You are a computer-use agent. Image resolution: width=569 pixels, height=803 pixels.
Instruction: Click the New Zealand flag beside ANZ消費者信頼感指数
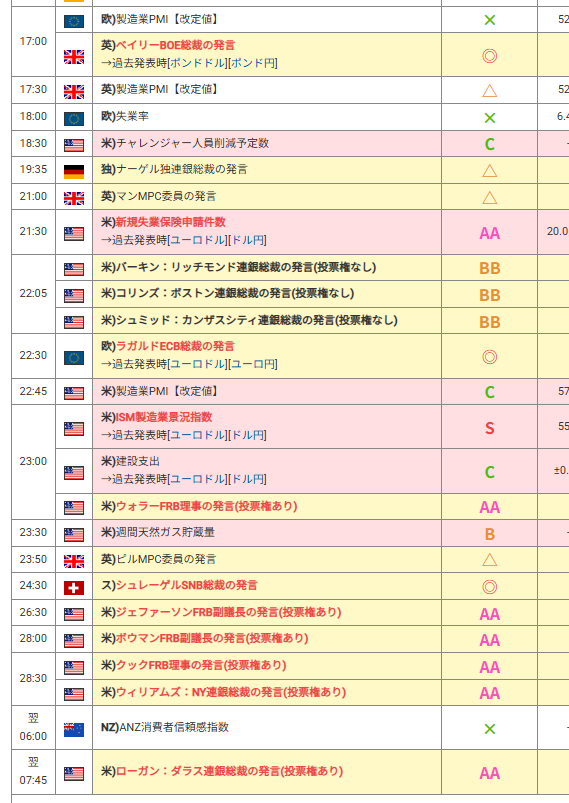tap(74, 730)
